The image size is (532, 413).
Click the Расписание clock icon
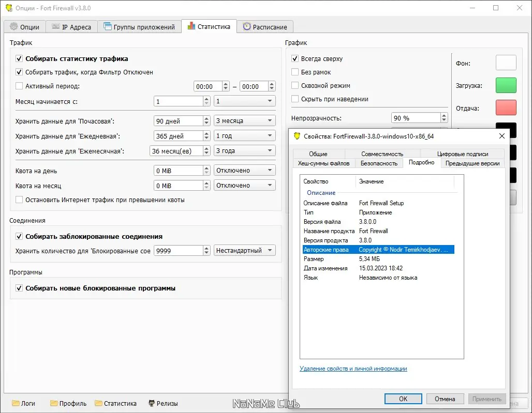pos(247,26)
